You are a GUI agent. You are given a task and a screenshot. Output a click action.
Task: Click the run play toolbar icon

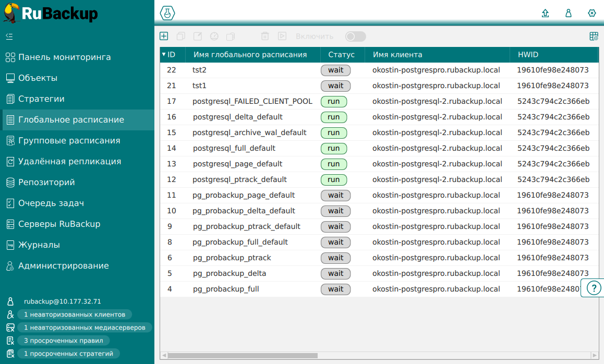(x=282, y=36)
